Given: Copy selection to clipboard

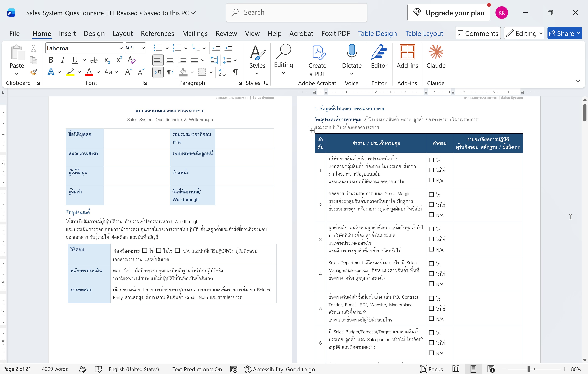Looking at the screenshot, I should point(33,60).
